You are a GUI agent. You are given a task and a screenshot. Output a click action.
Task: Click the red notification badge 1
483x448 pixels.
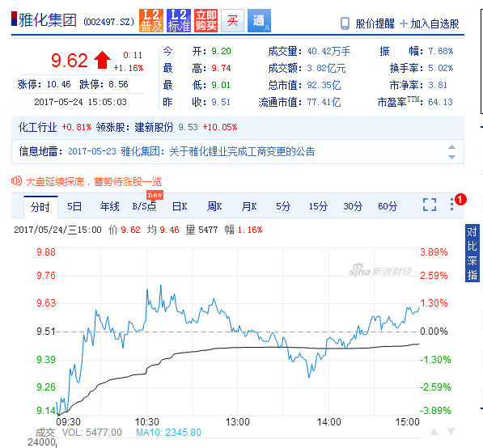[x=460, y=200]
